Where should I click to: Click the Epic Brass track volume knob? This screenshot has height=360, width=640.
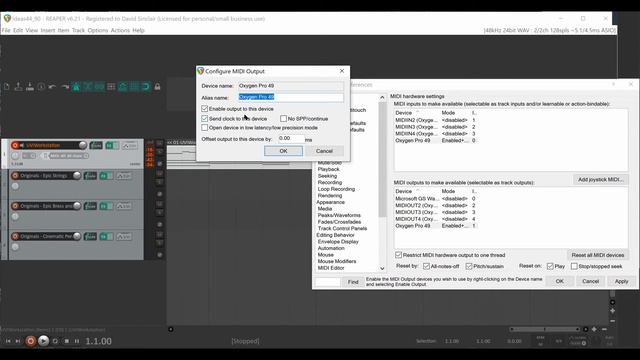[x=77, y=206]
